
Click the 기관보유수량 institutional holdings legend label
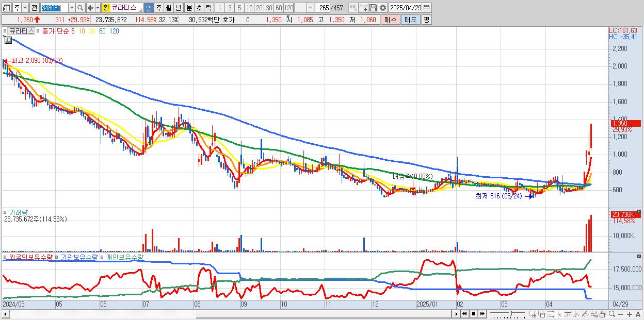(79, 257)
